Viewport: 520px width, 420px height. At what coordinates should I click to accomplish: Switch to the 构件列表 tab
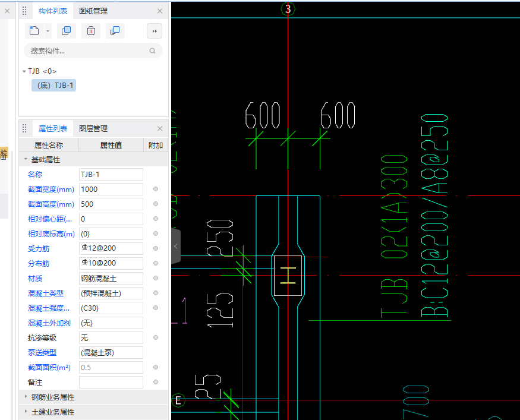coord(53,11)
